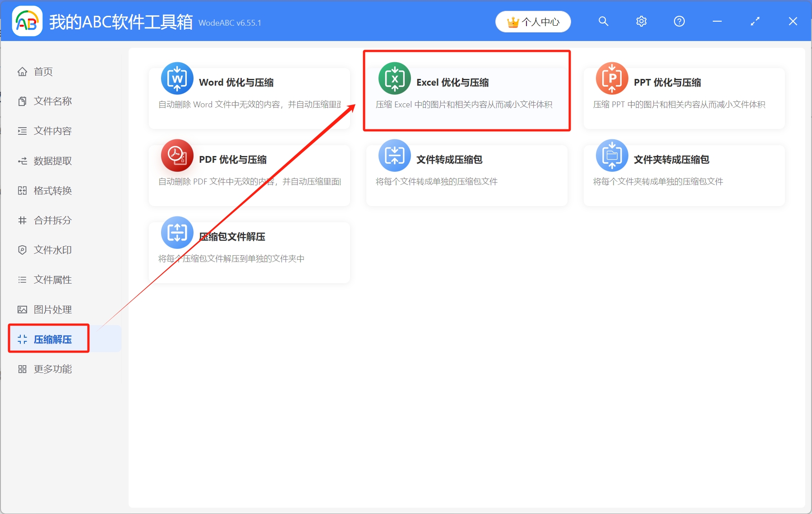Click the Word description 自动删除 Word 文件中无效的内容
Image resolution: width=812 pixels, height=514 pixels.
click(x=249, y=105)
